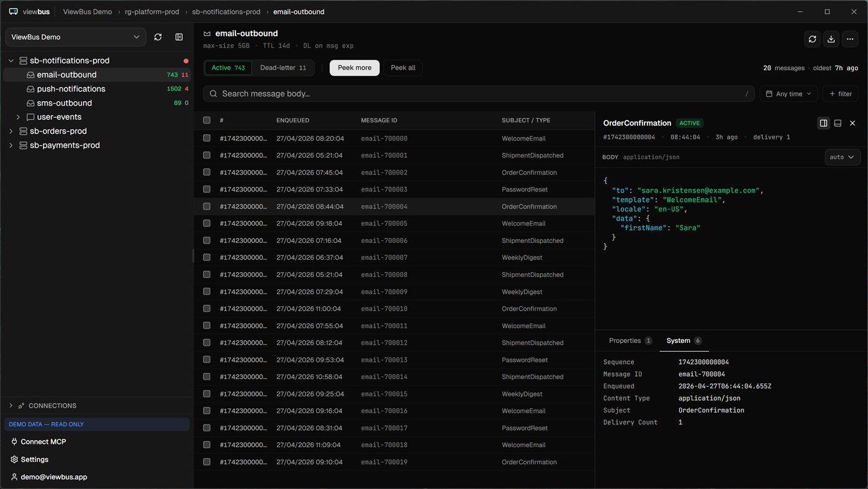The height and width of the screenshot is (489, 868).
Task: Click the queue icon beside email-outbound title
Action: coord(207,34)
